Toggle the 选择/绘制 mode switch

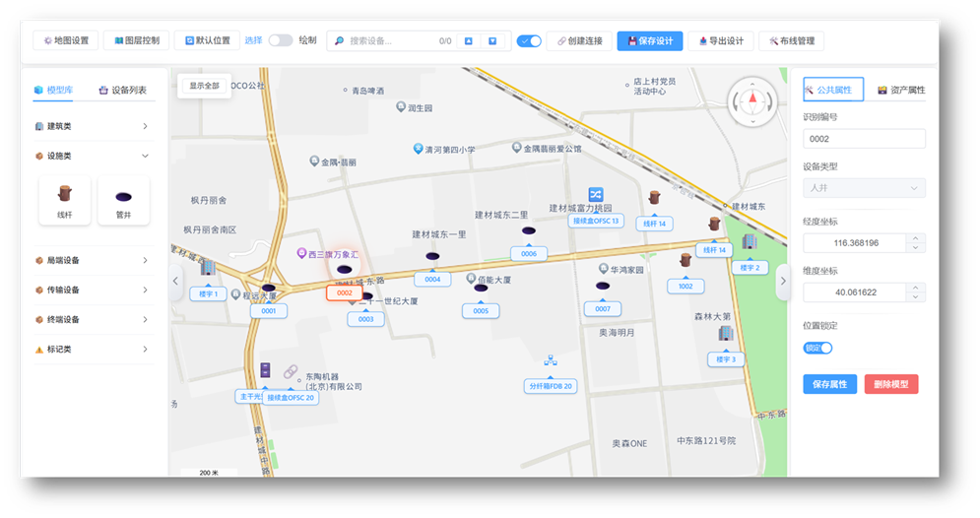tap(281, 40)
